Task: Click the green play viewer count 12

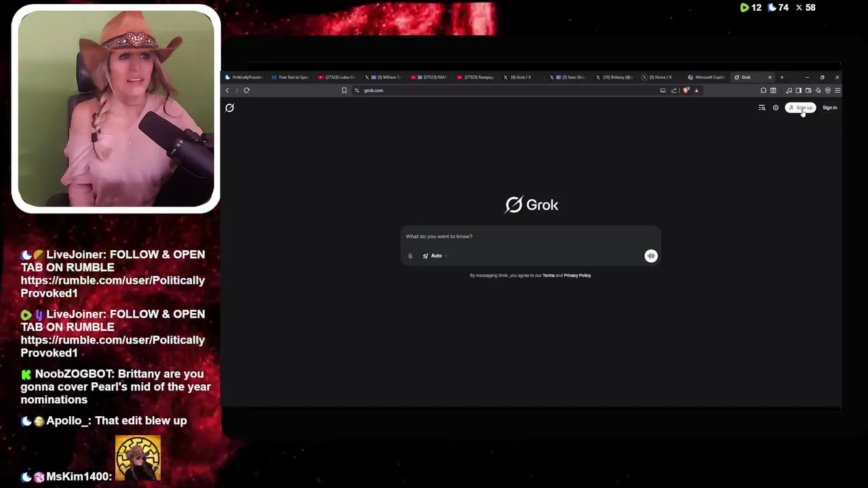Action: [x=751, y=7]
